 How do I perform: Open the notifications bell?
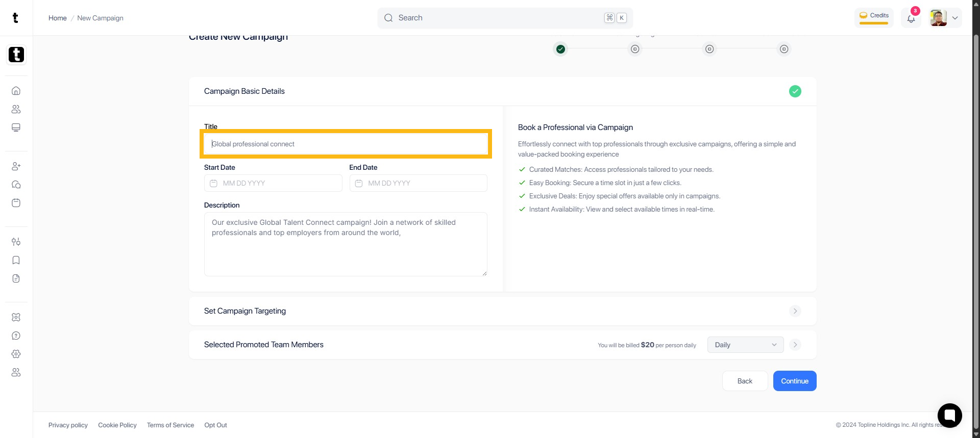pos(911,18)
